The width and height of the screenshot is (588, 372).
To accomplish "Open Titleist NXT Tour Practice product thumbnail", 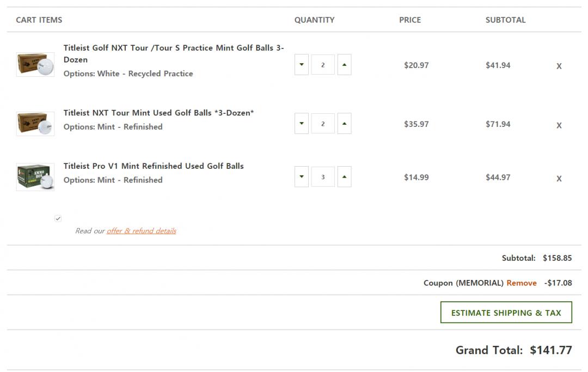I will tap(35, 64).
